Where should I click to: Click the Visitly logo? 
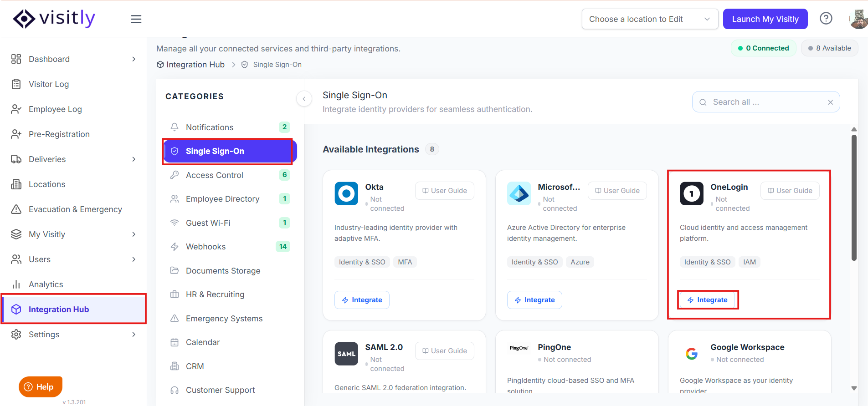click(54, 19)
